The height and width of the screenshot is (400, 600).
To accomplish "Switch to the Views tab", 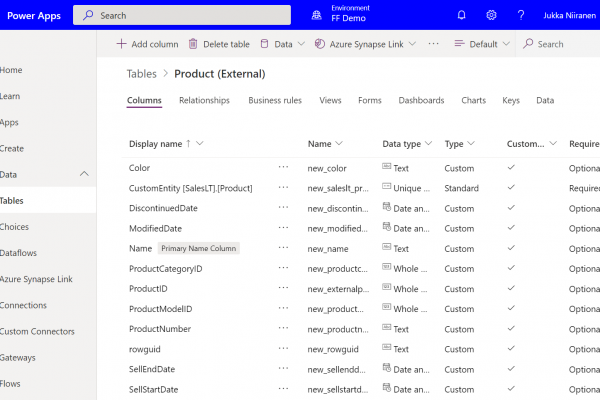I will point(330,100).
